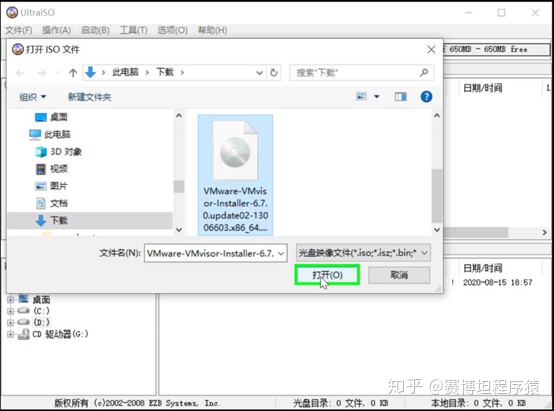The width and height of the screenshot is (554, 411).
Task: Open the 工具(T) menu
Action: pyautogui.click(x=134, y=30)
